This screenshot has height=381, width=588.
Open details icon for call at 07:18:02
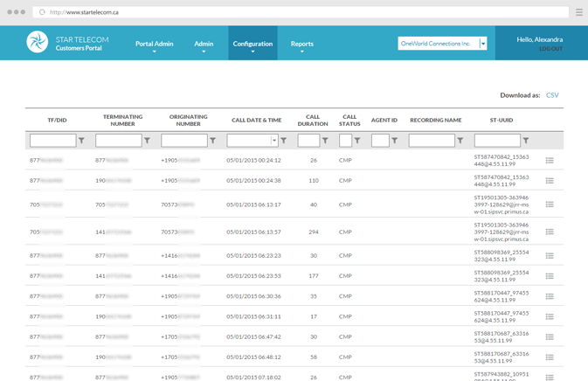point(550,378)
